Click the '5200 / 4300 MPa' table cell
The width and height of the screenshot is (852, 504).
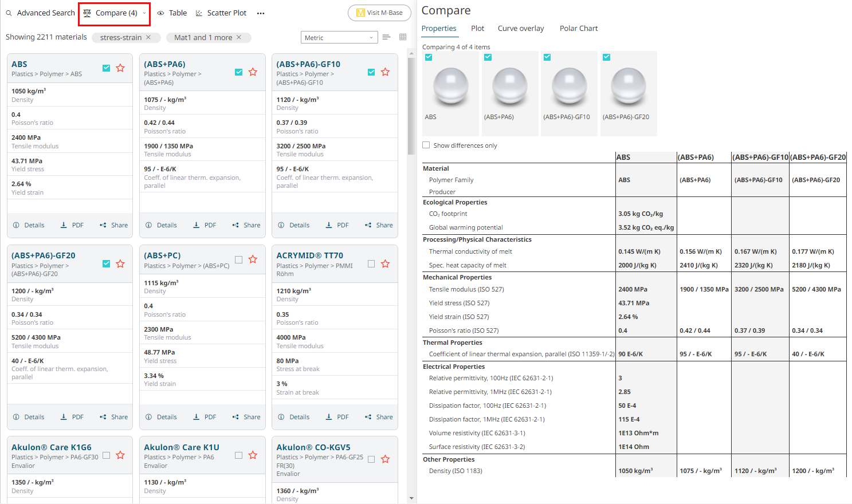coord(816,289)
